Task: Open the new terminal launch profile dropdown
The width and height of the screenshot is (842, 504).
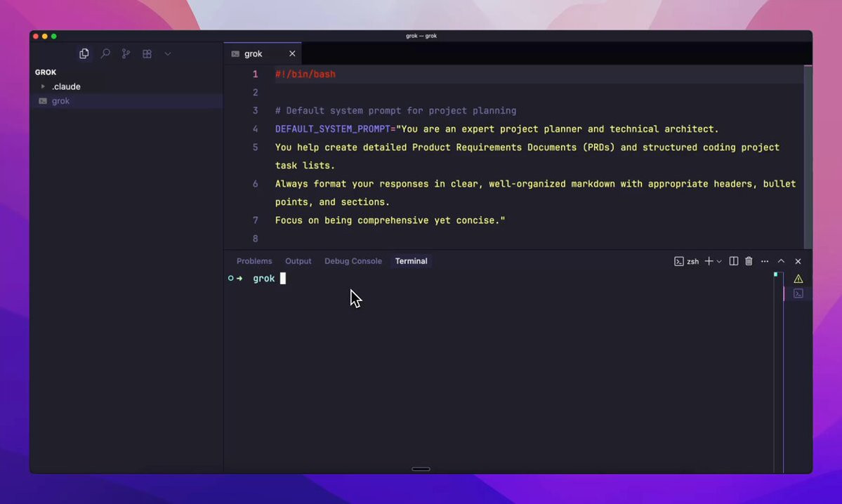Action: [719, 261]
